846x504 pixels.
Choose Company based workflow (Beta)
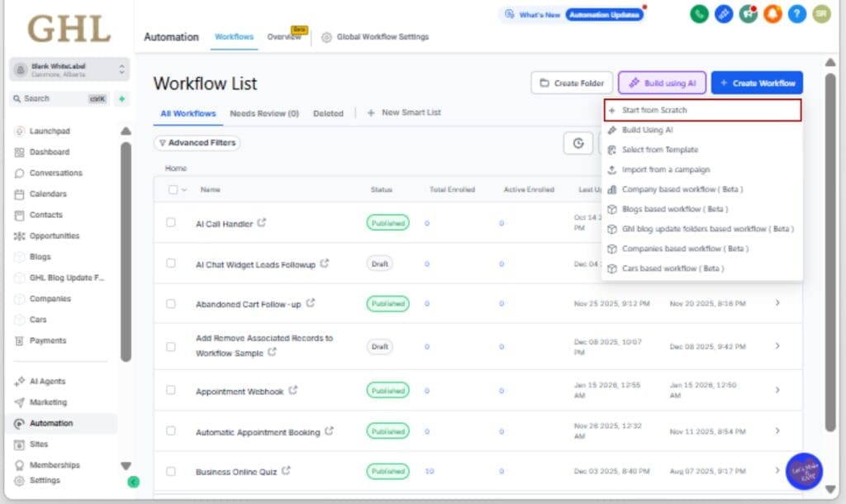click(702, 189)
